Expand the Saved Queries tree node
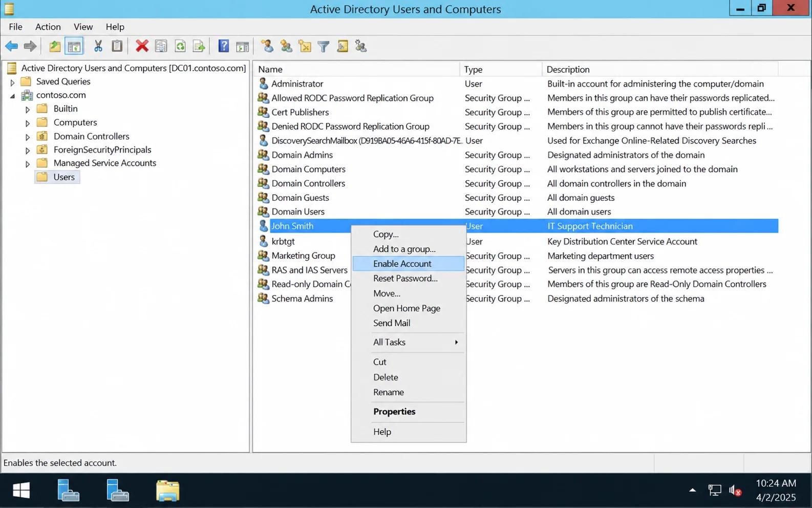 click(12, 82)
